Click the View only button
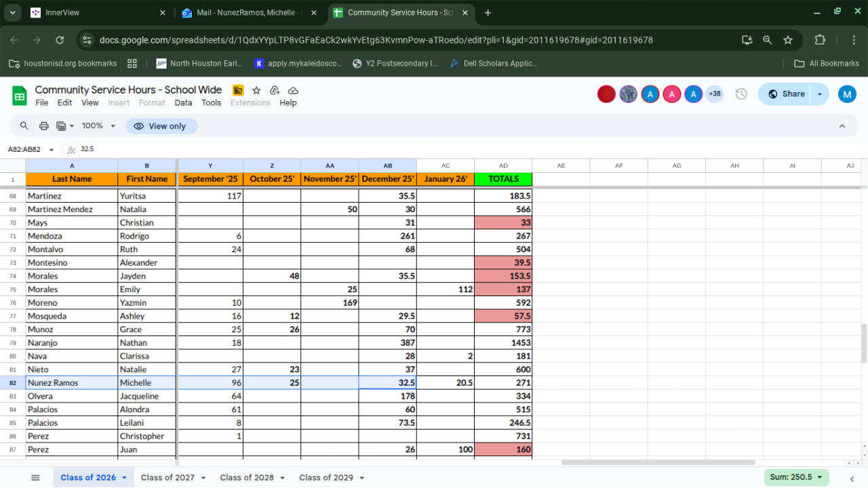Screen dimensions: 868x488 (x=161, y=126)
